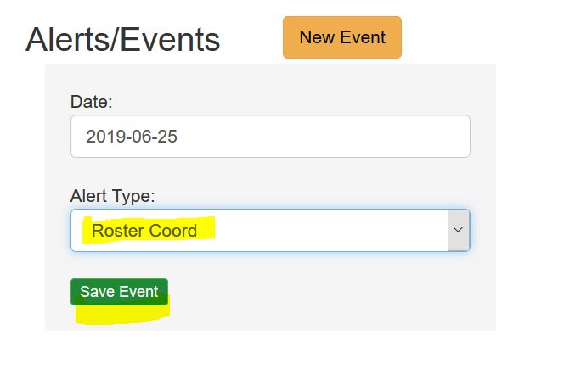Click the Alert Type chevron arrow
This screenshot has width=564, height=392.
coord(458,231)
